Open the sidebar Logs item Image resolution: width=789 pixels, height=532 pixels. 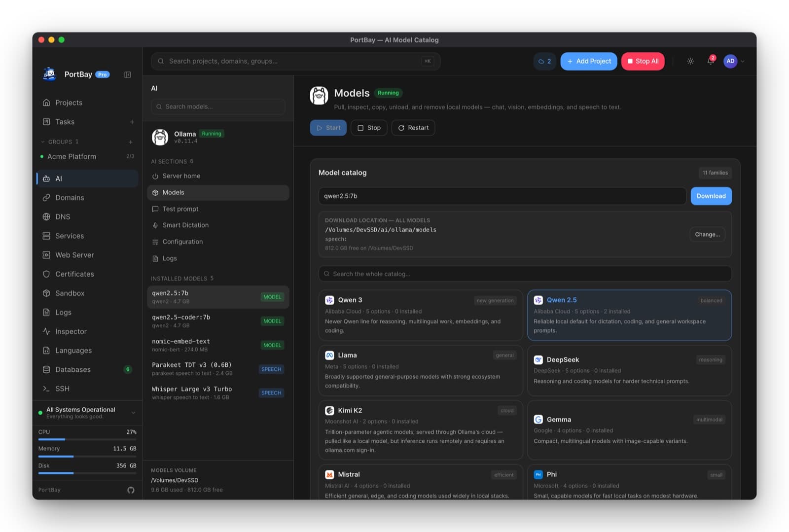[87, 312]
